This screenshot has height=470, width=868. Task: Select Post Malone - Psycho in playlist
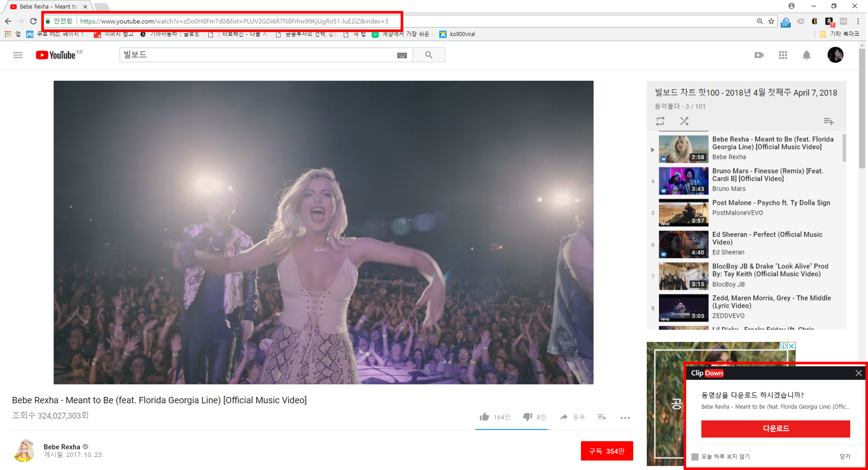pyautogui.click(x=746, y=212)
